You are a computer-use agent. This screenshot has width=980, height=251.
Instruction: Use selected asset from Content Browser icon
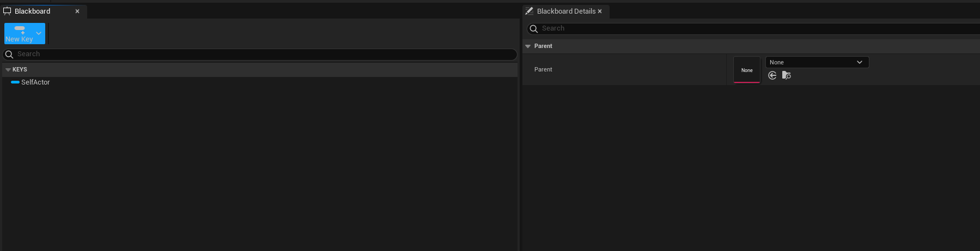pyautogui.click(x=772, y=75)
